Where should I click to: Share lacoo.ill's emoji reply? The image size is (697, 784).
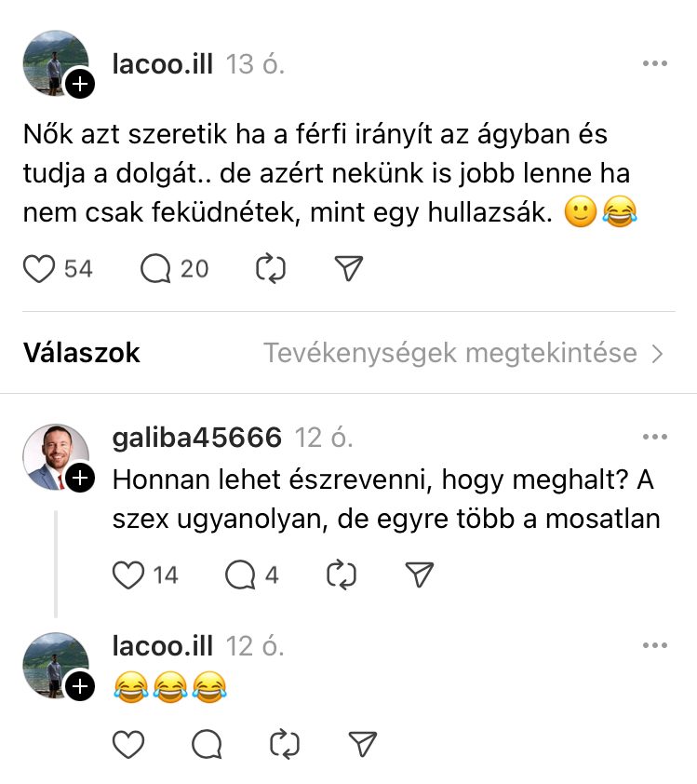(361, 744)
